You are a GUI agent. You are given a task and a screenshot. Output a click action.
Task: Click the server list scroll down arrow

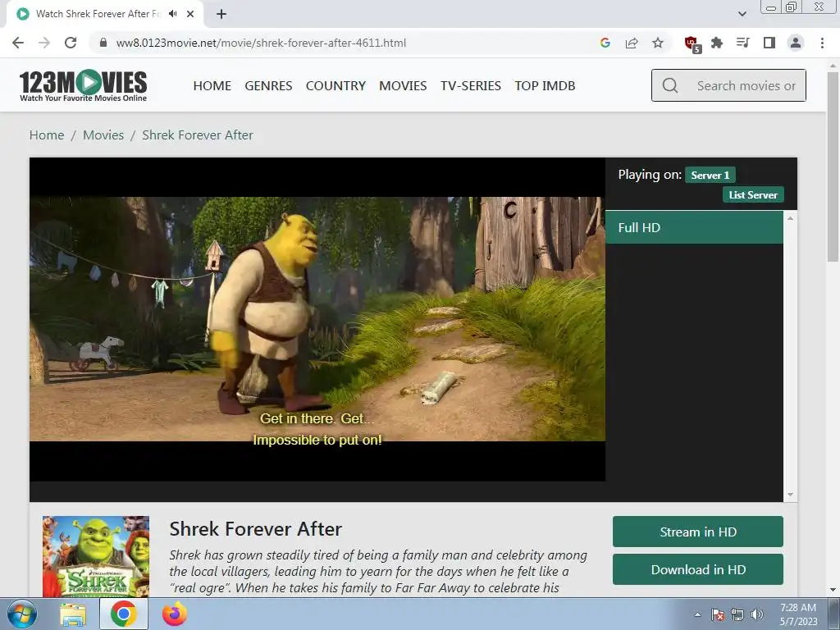[x=790, y=495]
